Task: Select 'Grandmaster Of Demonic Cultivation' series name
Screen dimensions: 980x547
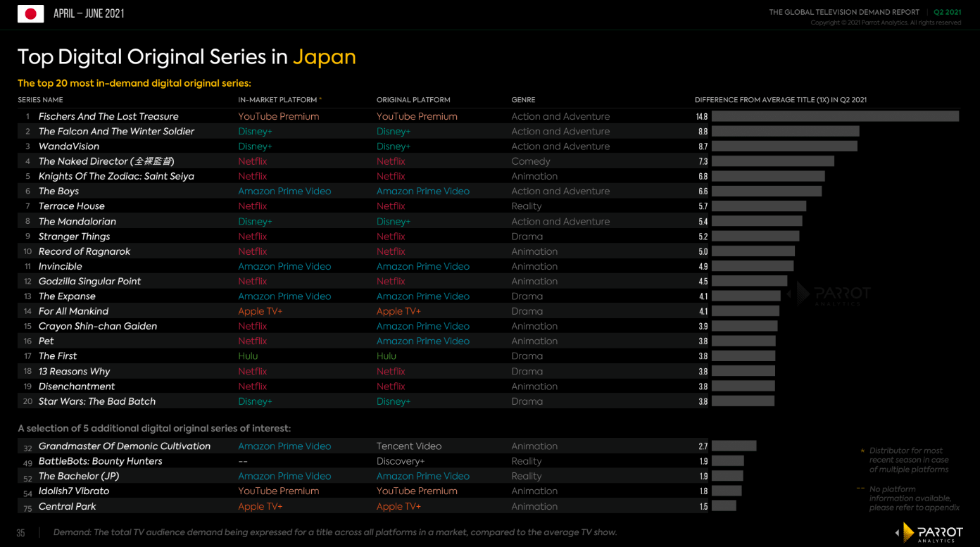Action: [x=125, y=446]
